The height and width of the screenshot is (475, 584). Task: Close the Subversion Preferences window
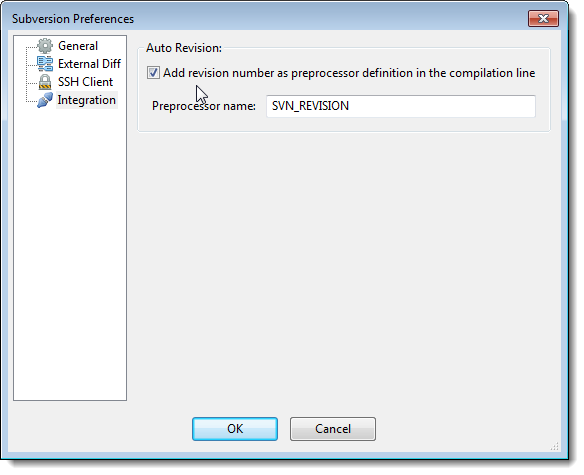(x=543, y=19)
